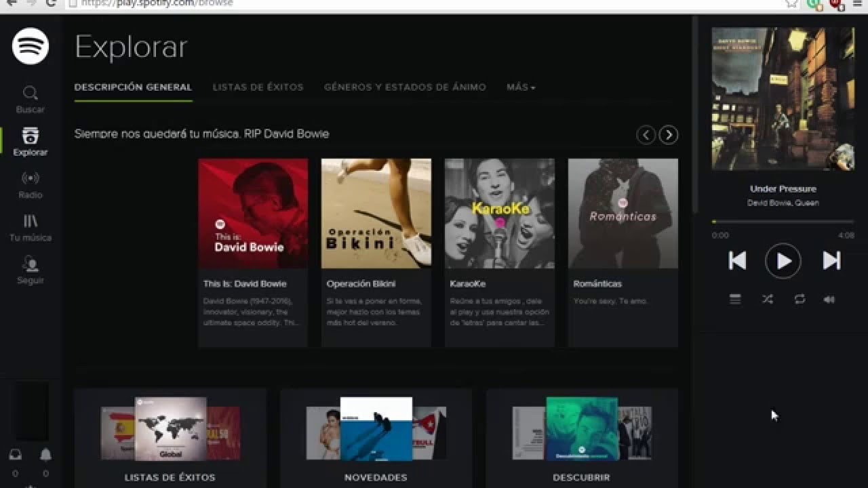
Task: Open Radio from the sidebar
Action: coord(31,185)
